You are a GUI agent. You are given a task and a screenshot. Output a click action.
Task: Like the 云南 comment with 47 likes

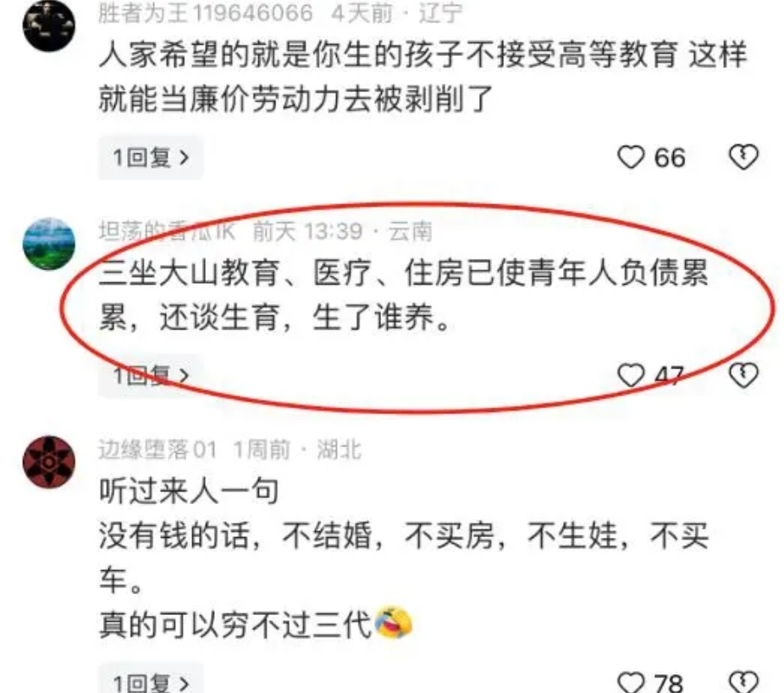[631, 375]
